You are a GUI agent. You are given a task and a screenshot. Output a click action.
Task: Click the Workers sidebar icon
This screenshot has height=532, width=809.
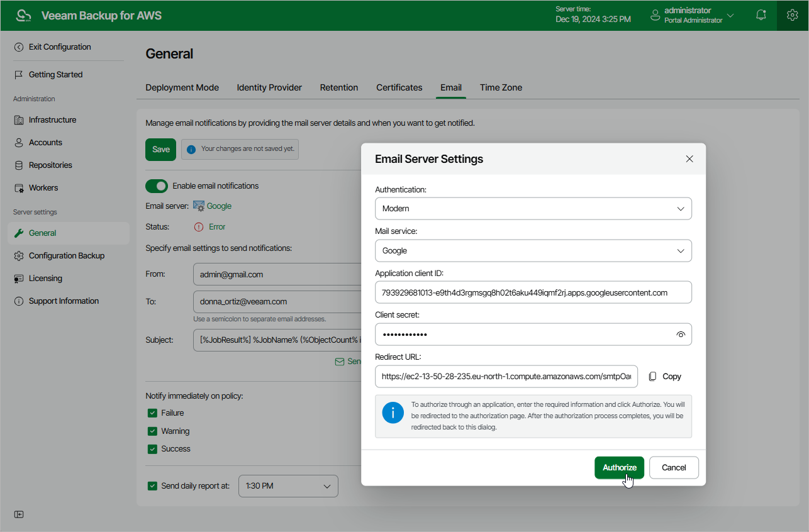(x=19, y=188)
